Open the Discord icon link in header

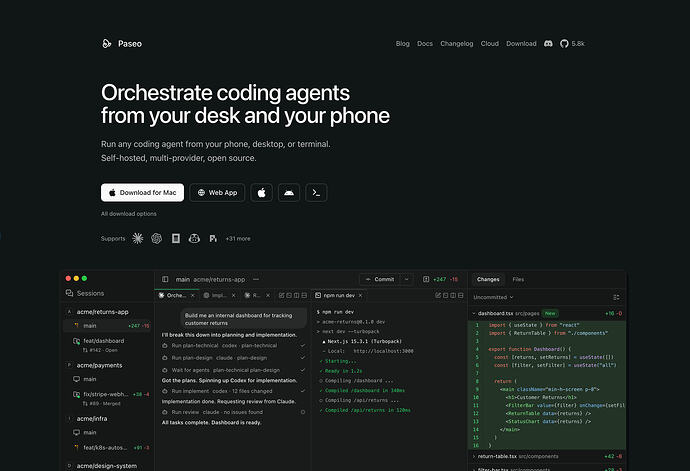[x=548, y=44]
